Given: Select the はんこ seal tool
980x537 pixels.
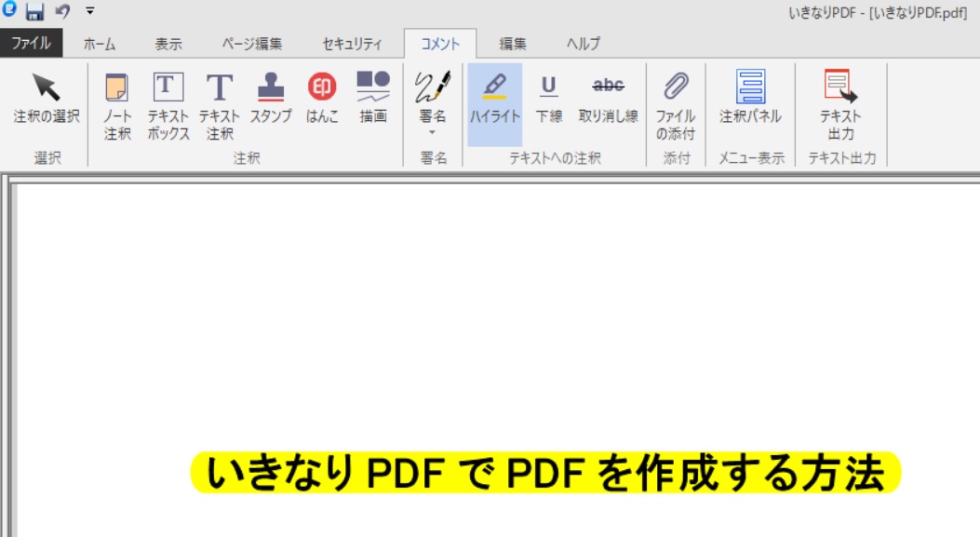Looking at the screenshot, I should (x=322, y=98).
